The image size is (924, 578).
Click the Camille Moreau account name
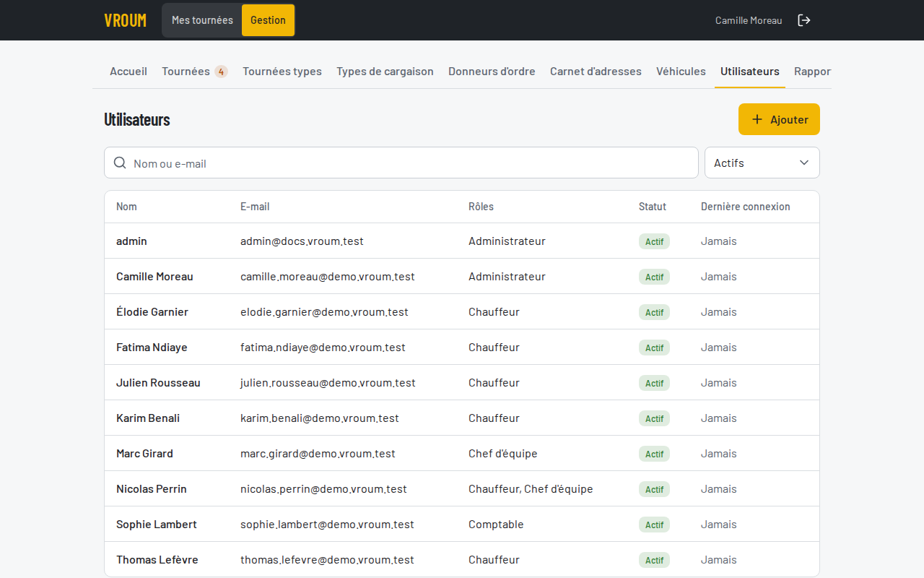coord(749,20)
